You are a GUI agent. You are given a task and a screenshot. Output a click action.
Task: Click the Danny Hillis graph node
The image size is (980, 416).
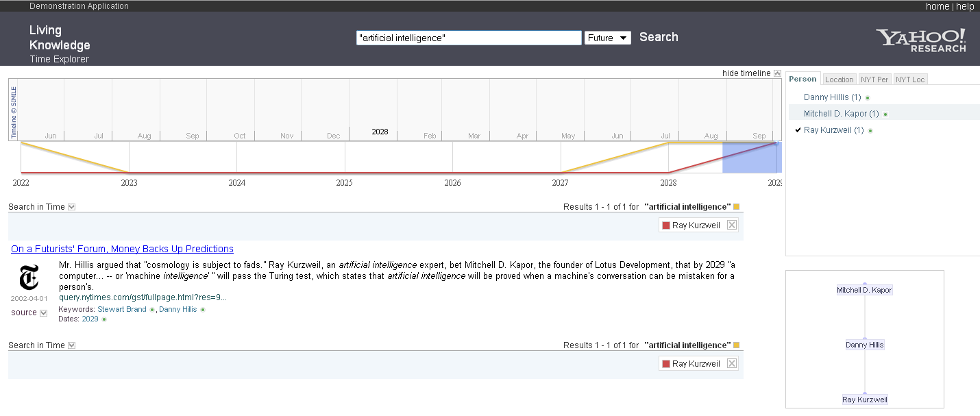click(865, 345)
